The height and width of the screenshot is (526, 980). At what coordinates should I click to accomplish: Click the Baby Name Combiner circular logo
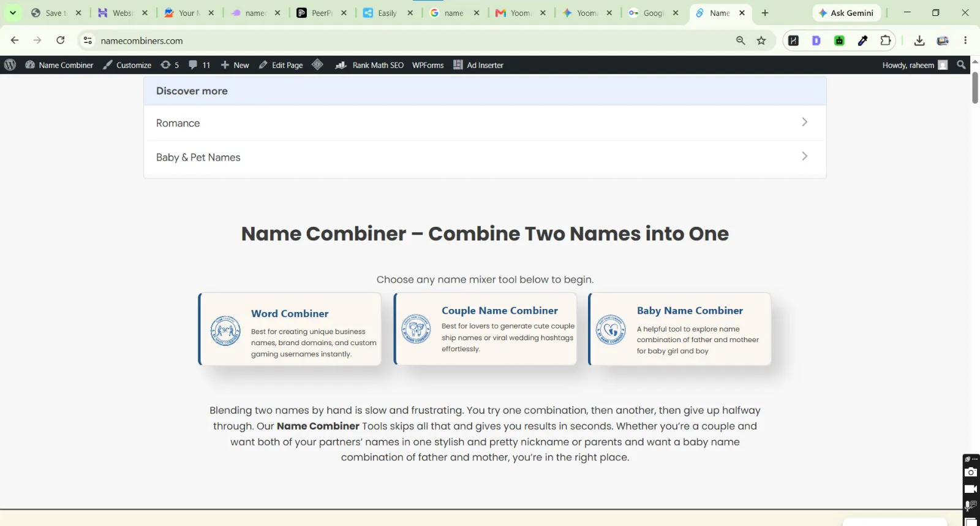611,329
